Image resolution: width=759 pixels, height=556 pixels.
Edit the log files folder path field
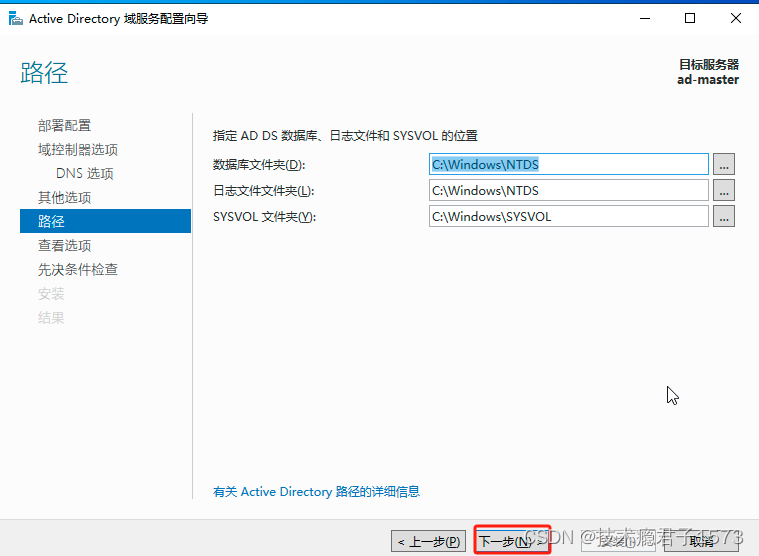click(569, 191)
